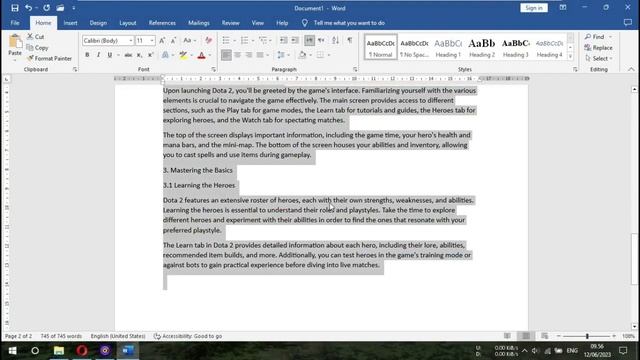Open numbering list options dropdown
640x360 pixels.
[253, 40]
